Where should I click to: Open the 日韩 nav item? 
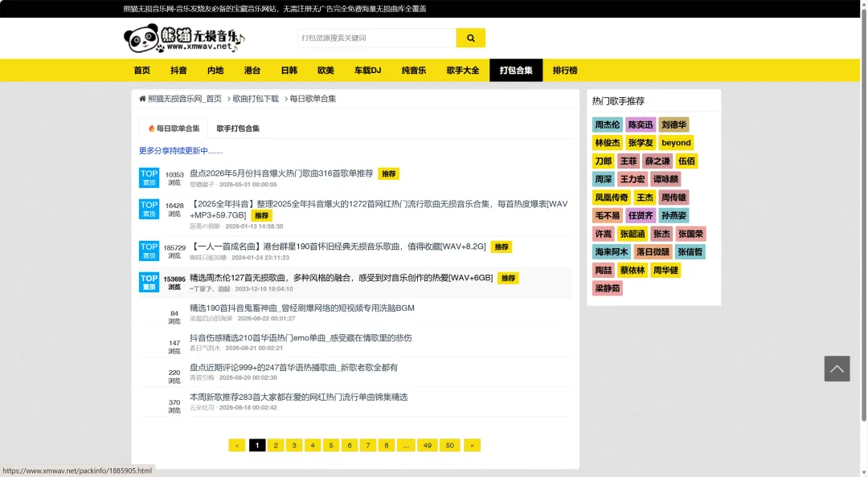289,71
